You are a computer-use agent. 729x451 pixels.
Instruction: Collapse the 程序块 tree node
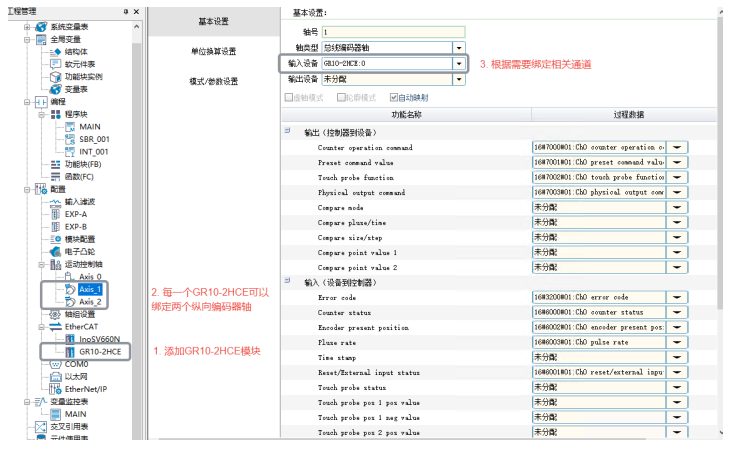[41, 114]
